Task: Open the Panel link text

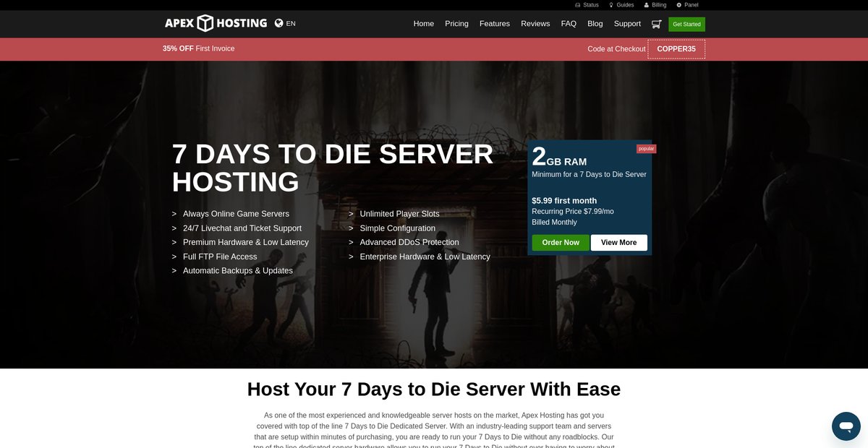Action: tap(692, 5)
